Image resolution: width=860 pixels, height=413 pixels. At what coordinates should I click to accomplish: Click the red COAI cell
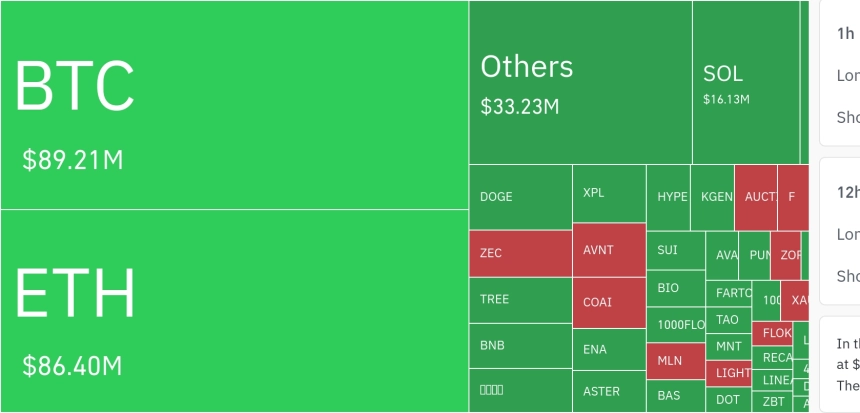(609, 302)
